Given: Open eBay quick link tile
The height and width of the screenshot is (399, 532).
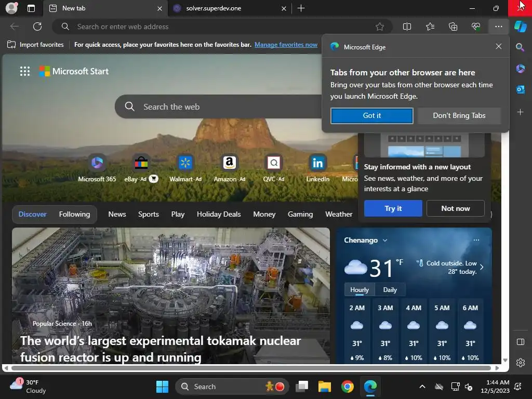Looking at the screenshot, I should click(141, 168).
